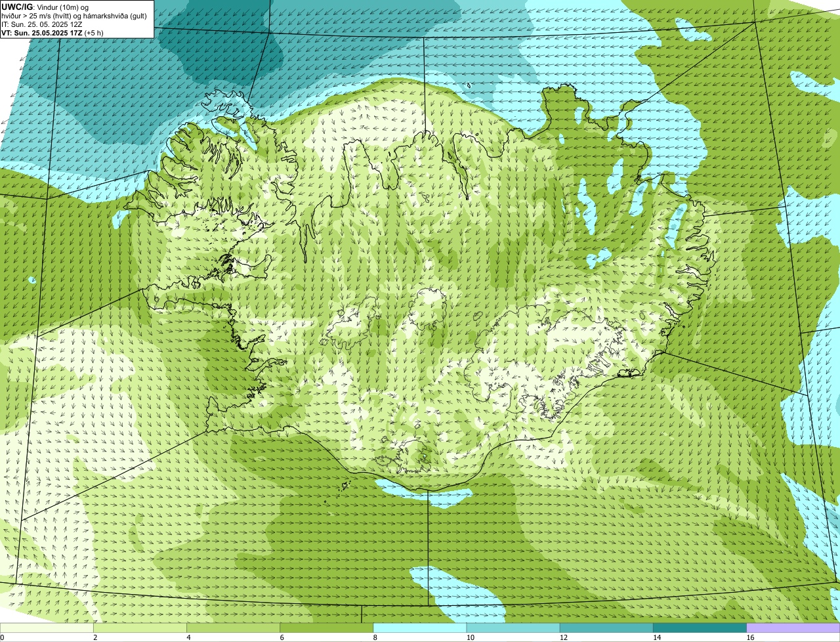Click the IT: Sun. 25.05.2025 12Z line
Screen dimensions: 840x642
coord(42,24)
